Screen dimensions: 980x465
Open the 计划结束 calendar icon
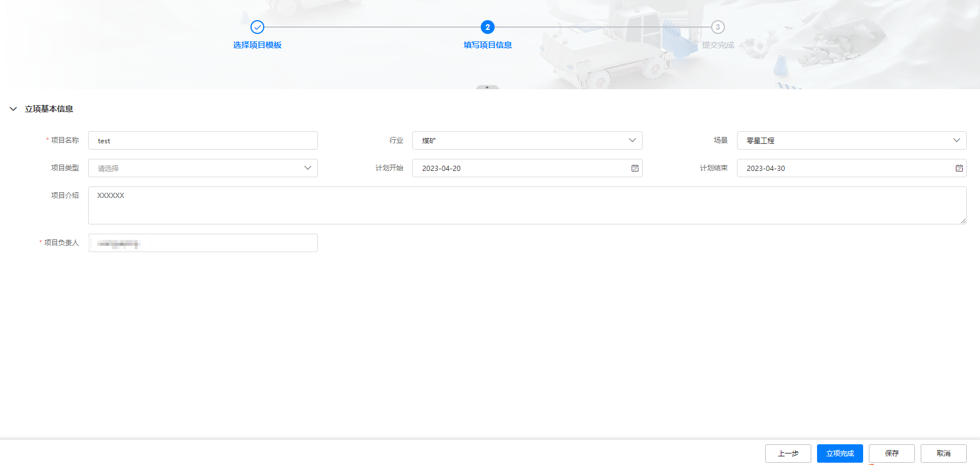(959, 168)
